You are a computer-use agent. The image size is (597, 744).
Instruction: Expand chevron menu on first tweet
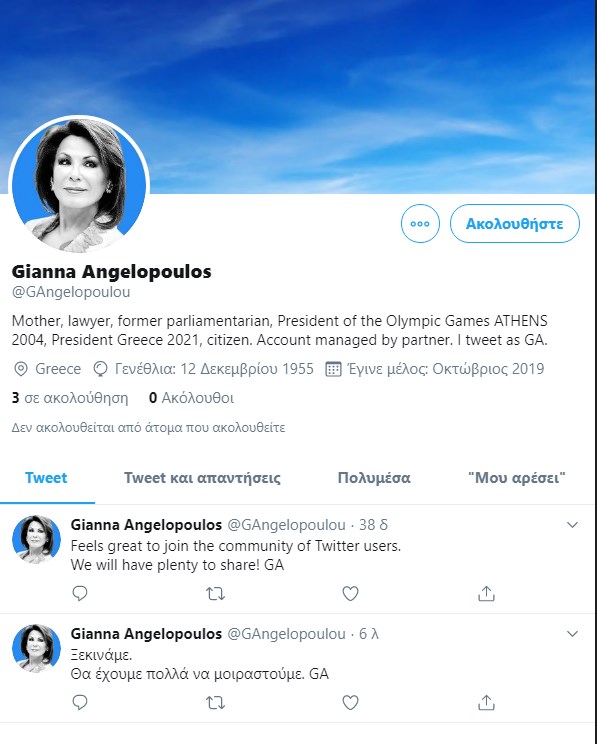pos(573,525)
